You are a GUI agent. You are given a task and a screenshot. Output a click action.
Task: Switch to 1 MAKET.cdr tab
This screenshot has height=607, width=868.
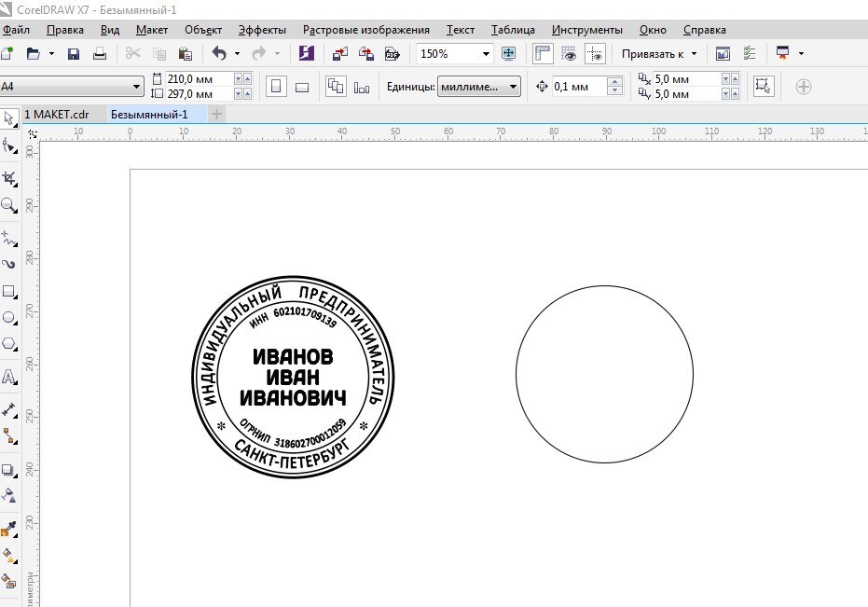57,115
